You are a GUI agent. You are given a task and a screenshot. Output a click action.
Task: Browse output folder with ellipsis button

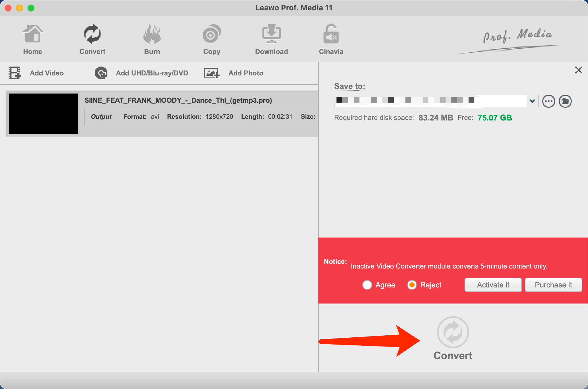point(548,101)
